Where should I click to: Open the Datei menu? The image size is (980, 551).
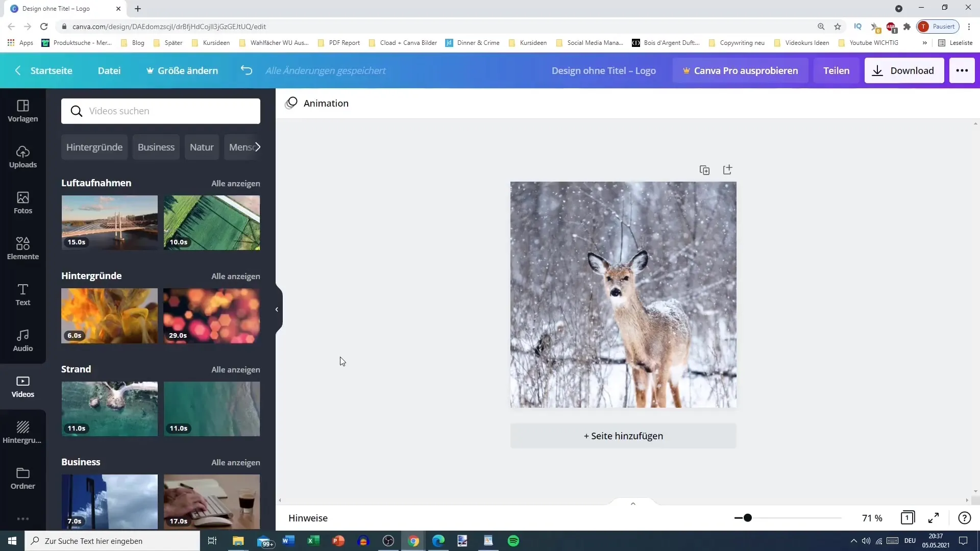click(110, 70)
